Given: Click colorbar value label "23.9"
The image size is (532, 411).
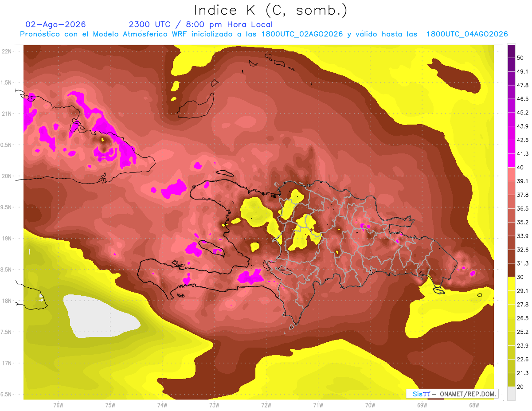Looking at the screenshot, I should click(522, 345).
